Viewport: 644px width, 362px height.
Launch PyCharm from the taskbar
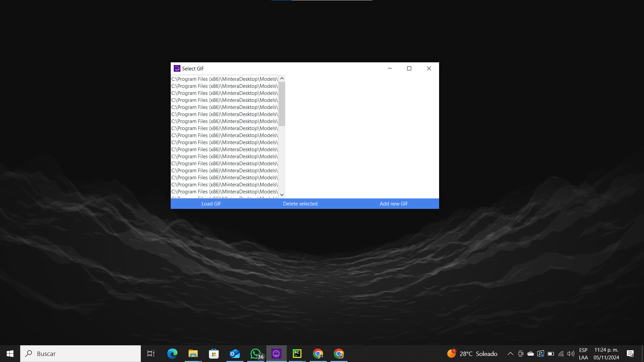pos(297,353)
